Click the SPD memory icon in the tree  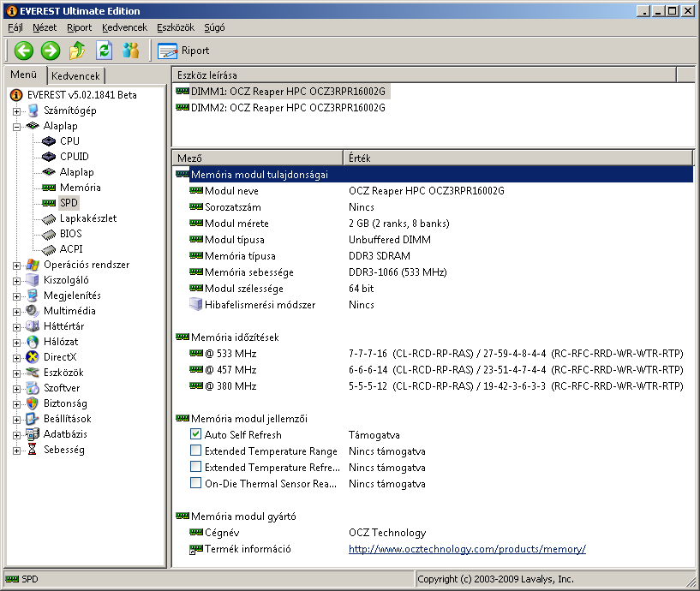pyautogui.click(x=48, y=203)
